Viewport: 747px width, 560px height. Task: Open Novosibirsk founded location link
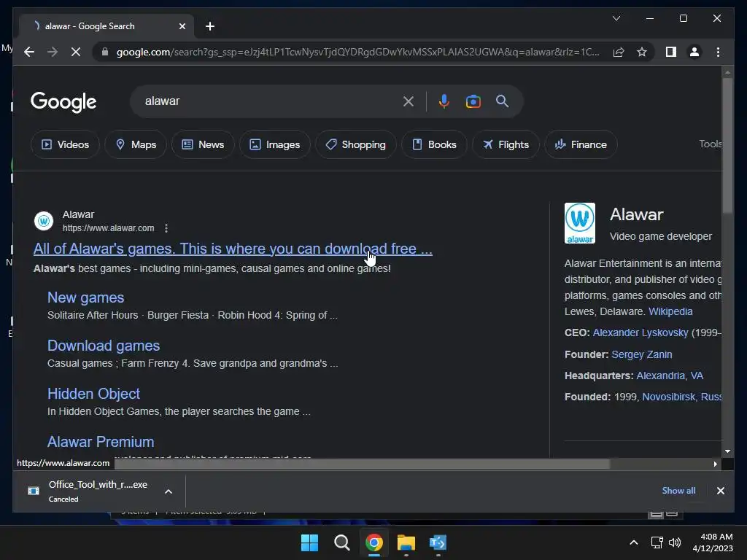tap(681, 397)
